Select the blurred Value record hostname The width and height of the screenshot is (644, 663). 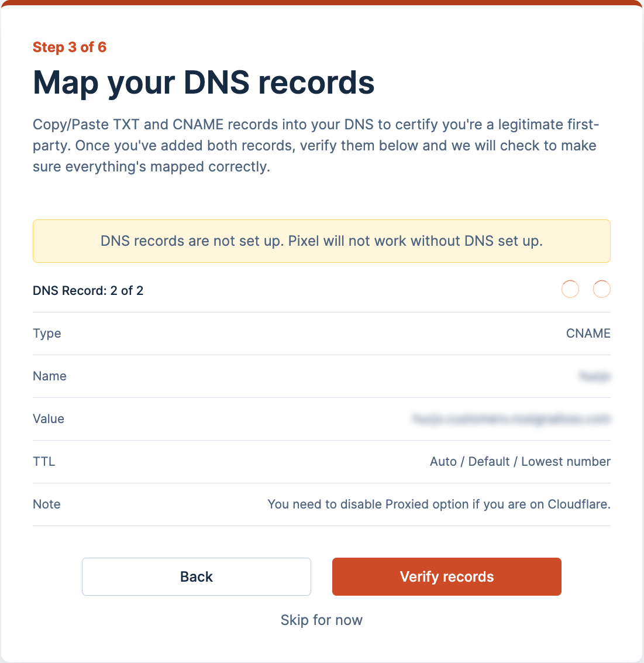[511, 419]
